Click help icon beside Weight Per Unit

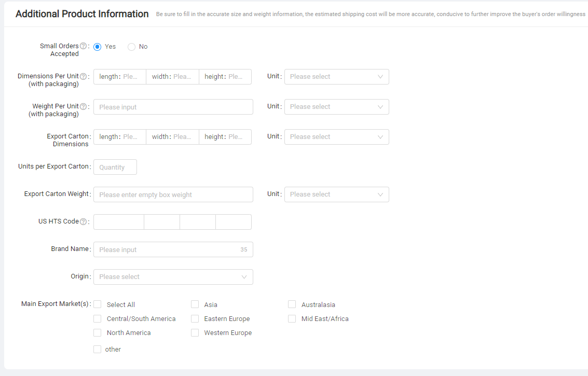point(83,106)
